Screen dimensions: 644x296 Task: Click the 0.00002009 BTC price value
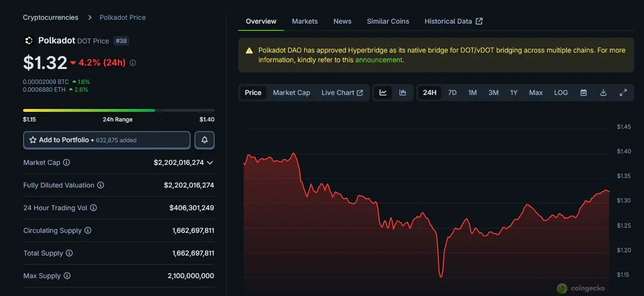(46, 82)
